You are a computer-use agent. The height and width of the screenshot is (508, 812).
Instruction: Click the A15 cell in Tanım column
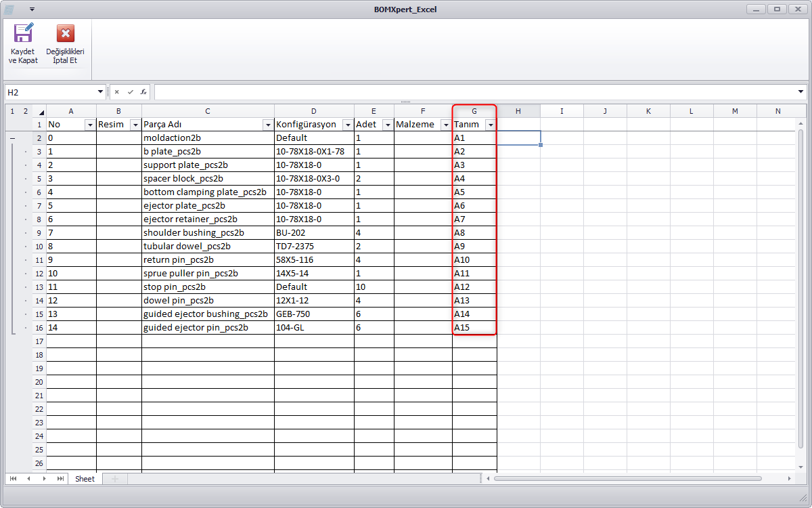475,328
